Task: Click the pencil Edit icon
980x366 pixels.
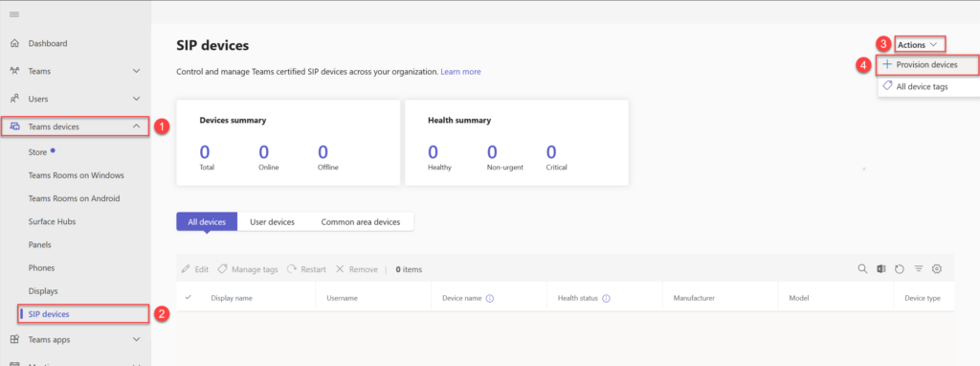Action: coord(186,269)
